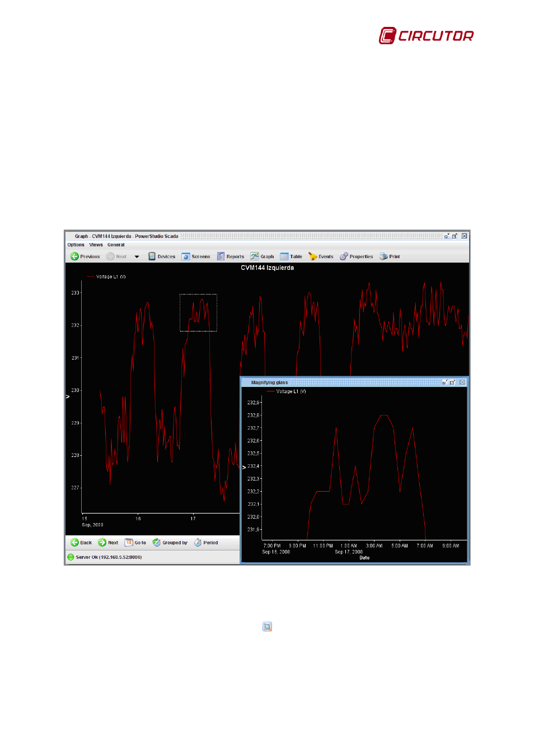Click the Previous navigation arrow icon

click(74, 256)
